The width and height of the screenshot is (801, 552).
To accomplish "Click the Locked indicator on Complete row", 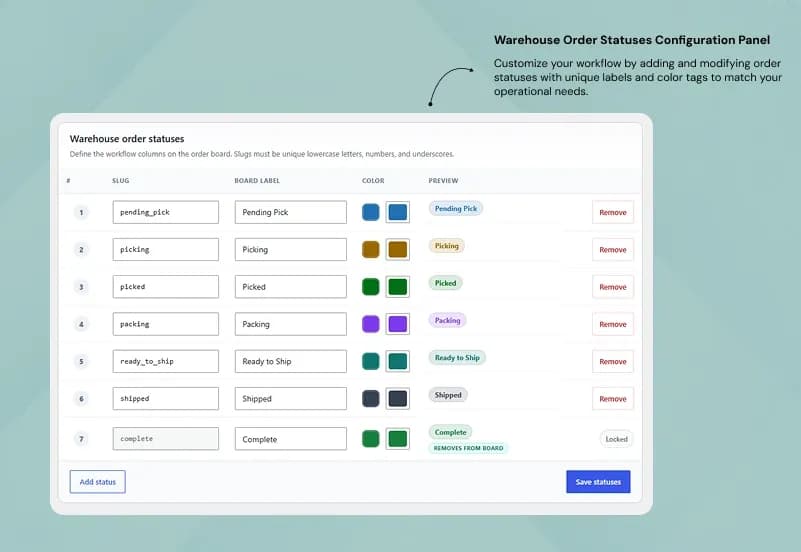I will (616, 439).
